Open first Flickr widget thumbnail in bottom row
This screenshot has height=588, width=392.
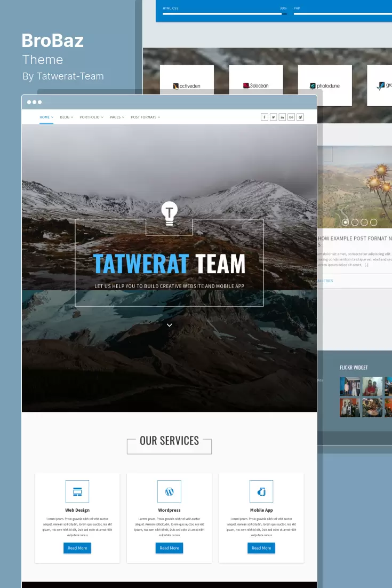[x=350, y=408]
